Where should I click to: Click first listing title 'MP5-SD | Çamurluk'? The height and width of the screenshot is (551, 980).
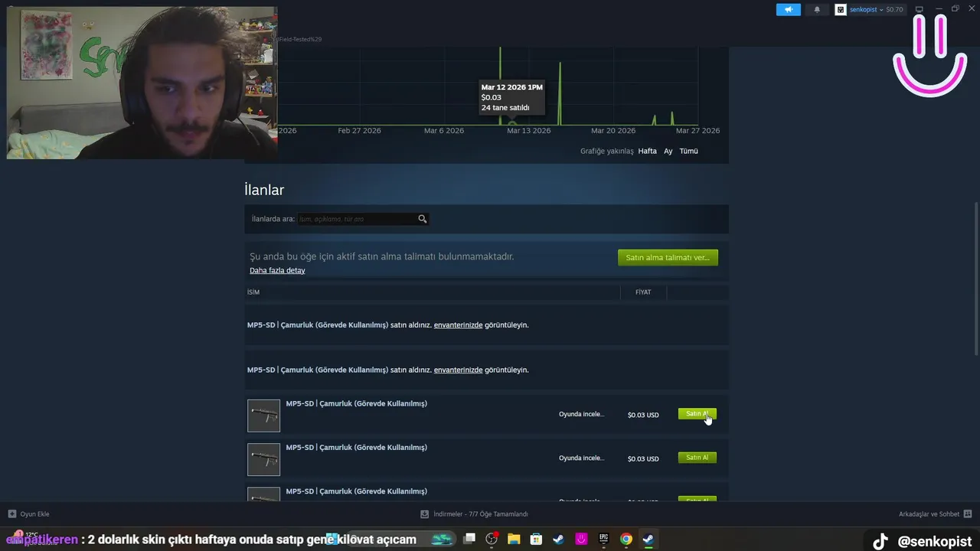(356, 403)
